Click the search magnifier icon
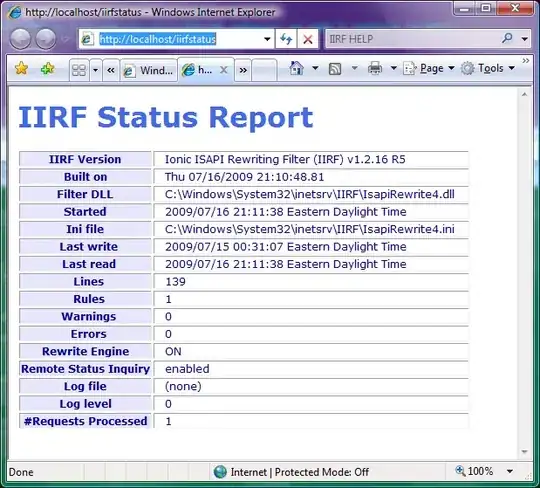The width and height of the screenshot is (540, 488). (x=507, y=38)
